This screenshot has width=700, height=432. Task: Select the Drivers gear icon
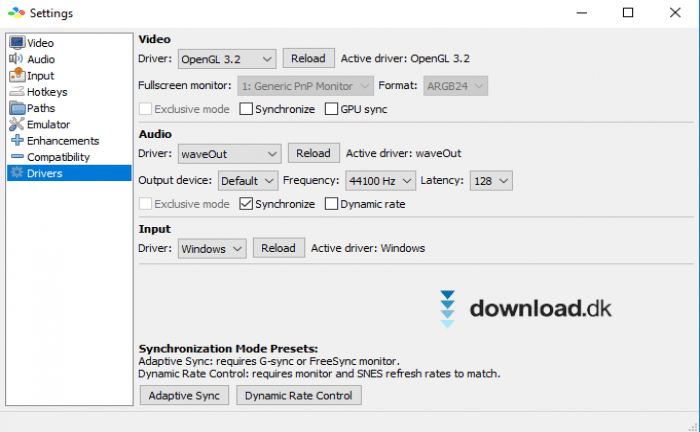point(17,173)
